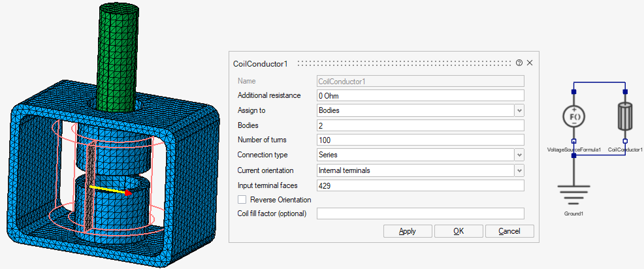The width and height of the screenshot is (644, 269).
Task: Click the Input terminal faces field
Action: coord(420,185)
